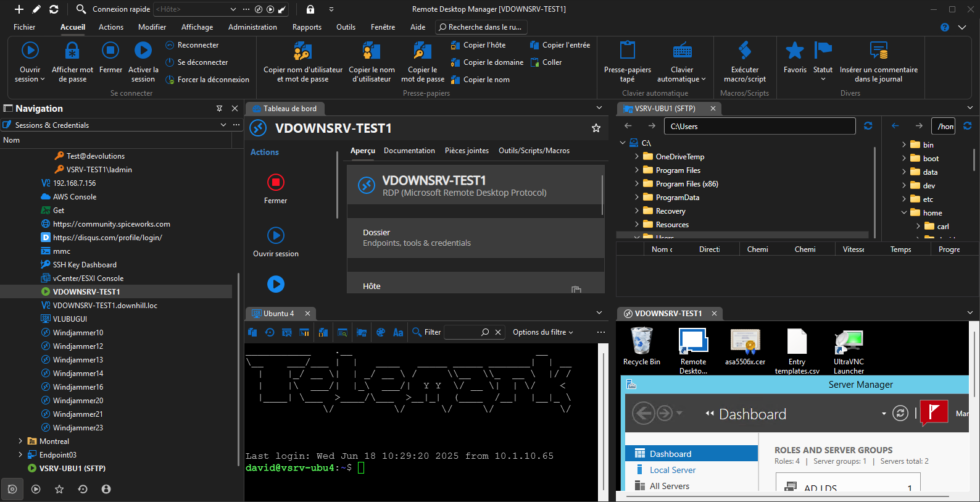Click the add (plus) icon in title bar
The height and width of the screenshot is (502, 980).
(19, 9)
